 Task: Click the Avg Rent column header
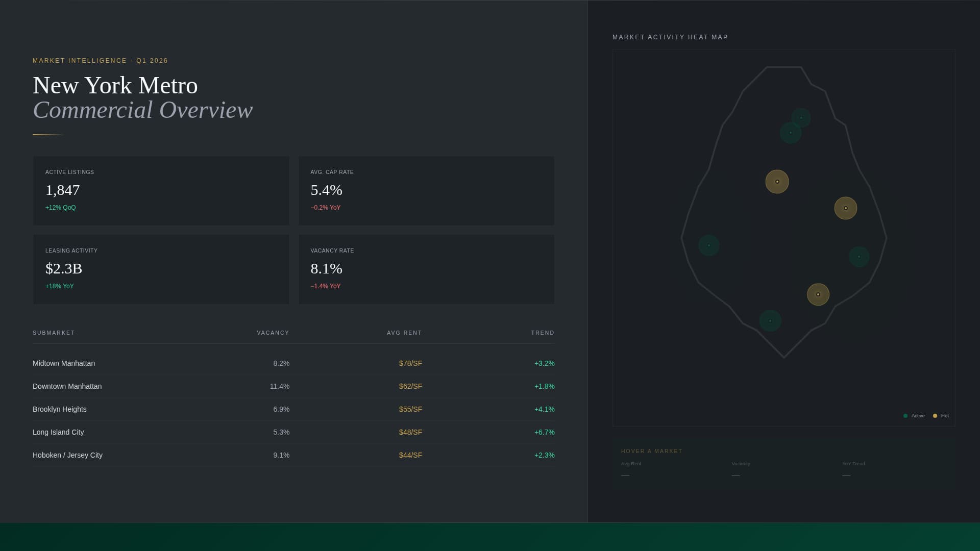(x=404, y=333)
